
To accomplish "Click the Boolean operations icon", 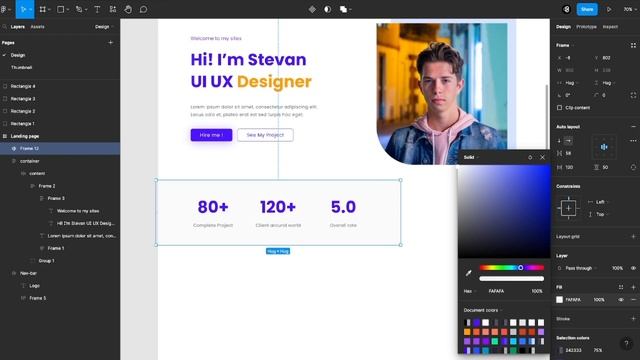I will [x=343, y=9].
